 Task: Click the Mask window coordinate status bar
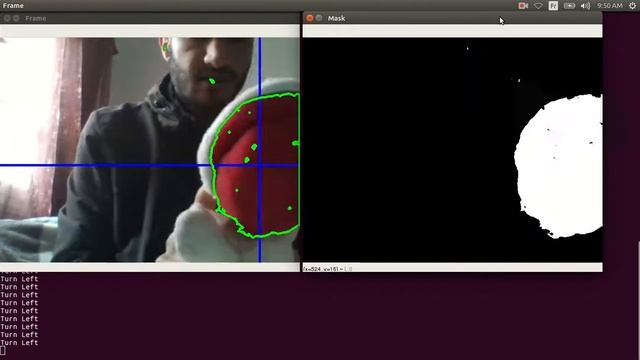tap(452, 268)
